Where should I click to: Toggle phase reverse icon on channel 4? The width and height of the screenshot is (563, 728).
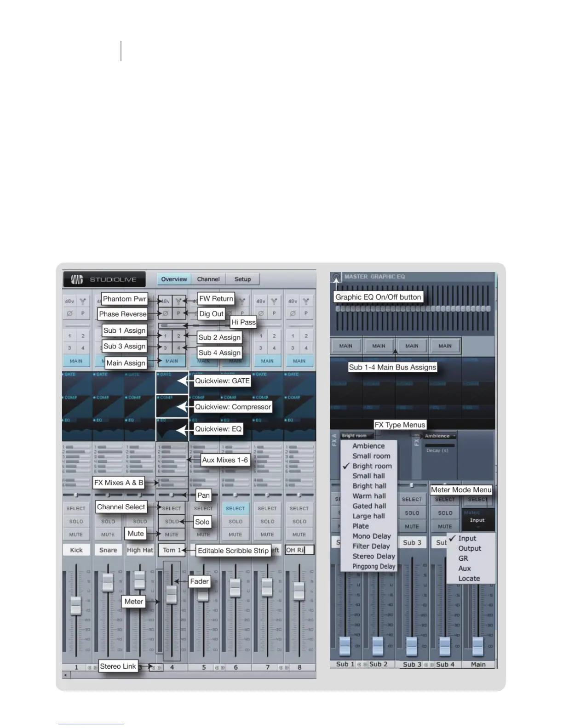click(x=165, y=313)
